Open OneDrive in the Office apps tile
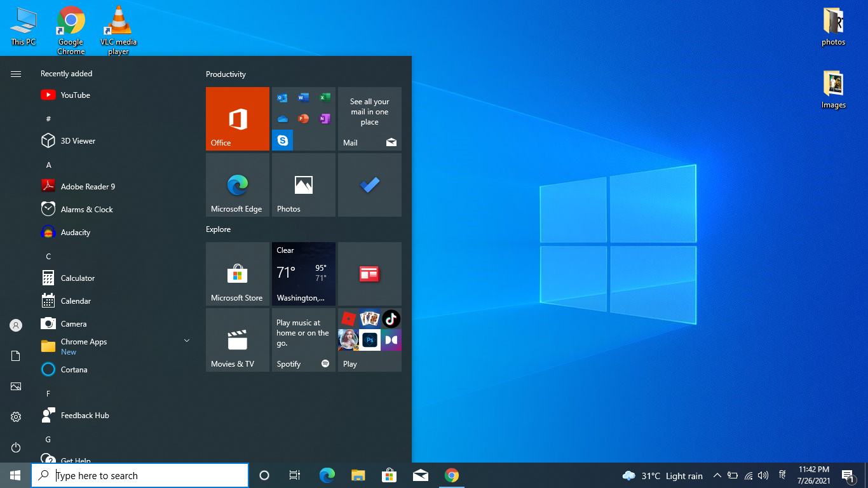The height and width of the screenshot is (488, 868). pyautogui.click(x=283, y=119)
